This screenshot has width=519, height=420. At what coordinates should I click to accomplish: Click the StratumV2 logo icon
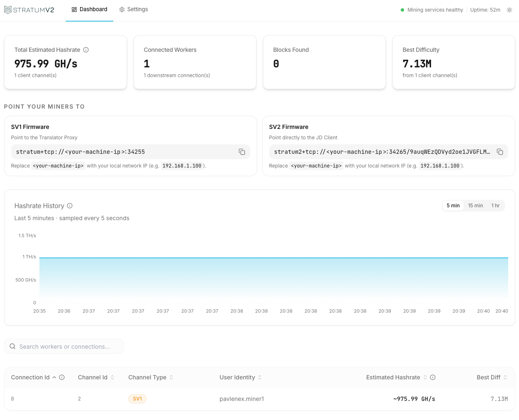click(7, 10)
